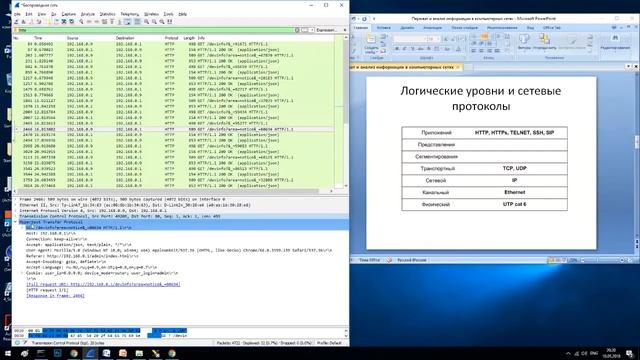Open Упорядочить arrange menu
This screenshot has height=360, width=640.
pos(544,42)
